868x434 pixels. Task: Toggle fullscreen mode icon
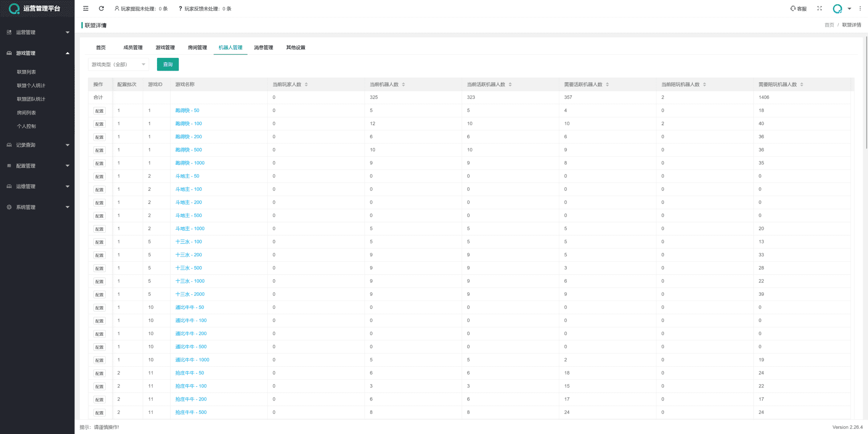point(819,8)
